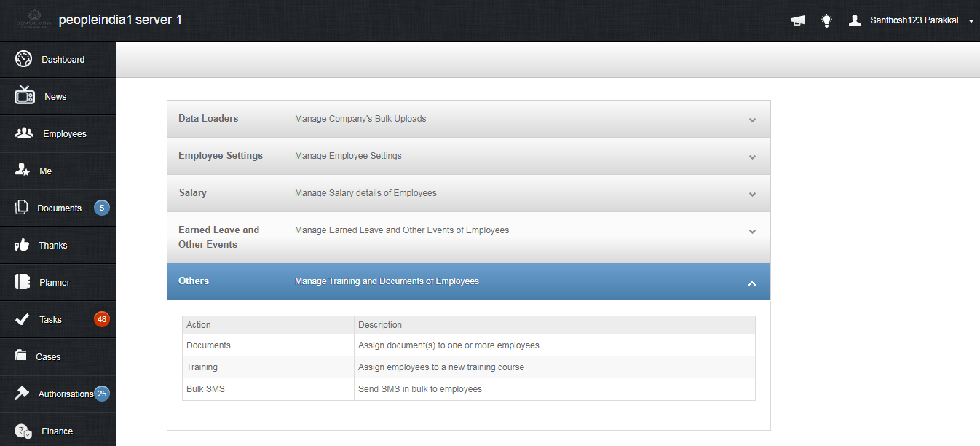Click 'Manage Salary details of Employees' text

[x=365, y=192]
